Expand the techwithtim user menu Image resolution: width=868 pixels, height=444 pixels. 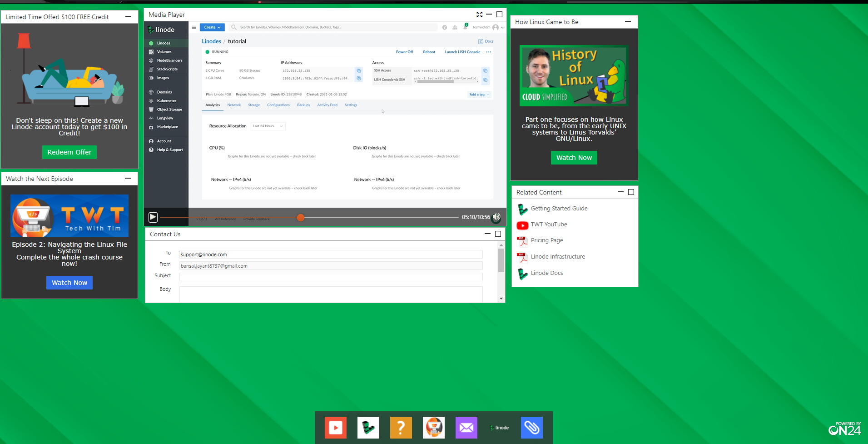[x=488, y=27]
